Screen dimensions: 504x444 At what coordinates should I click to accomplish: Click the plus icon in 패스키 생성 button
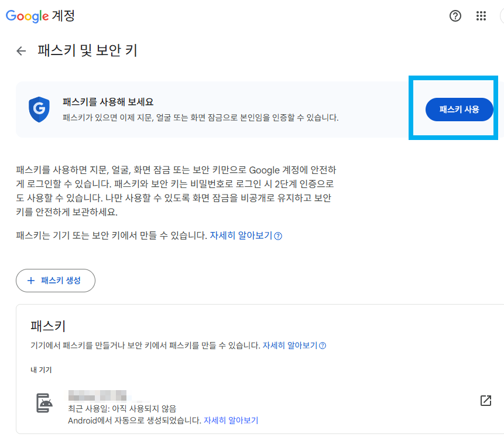click(31, 281)
